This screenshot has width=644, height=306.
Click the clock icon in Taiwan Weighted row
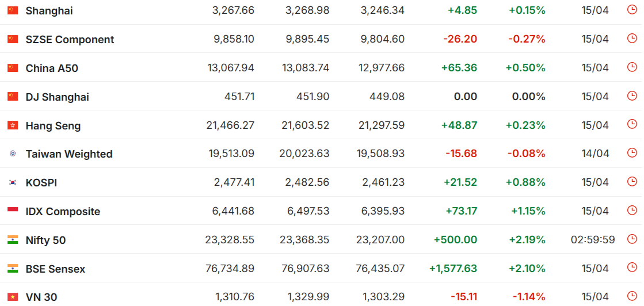[x=632, y=152]
